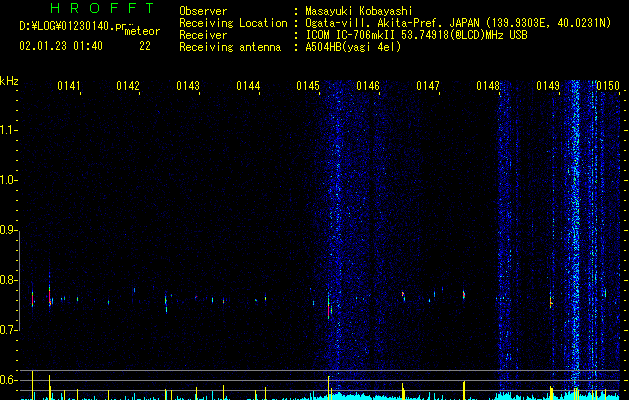The width and height of the screenshot is (629, 400).
Task: Click the 0144 time marker
Action: tap(248, 86)
